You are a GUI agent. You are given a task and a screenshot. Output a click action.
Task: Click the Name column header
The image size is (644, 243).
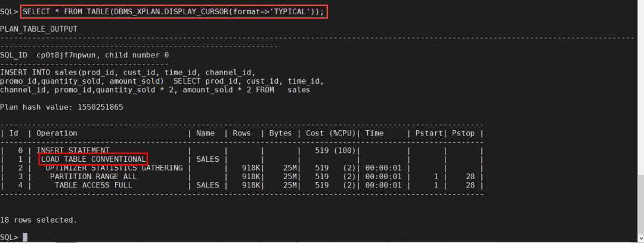(207, 133)
